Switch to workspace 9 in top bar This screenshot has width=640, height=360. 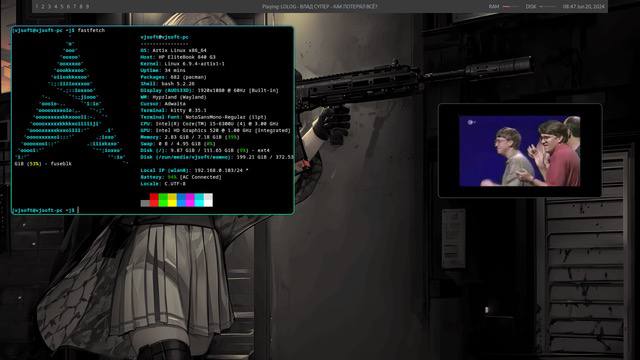pos(87,7)
